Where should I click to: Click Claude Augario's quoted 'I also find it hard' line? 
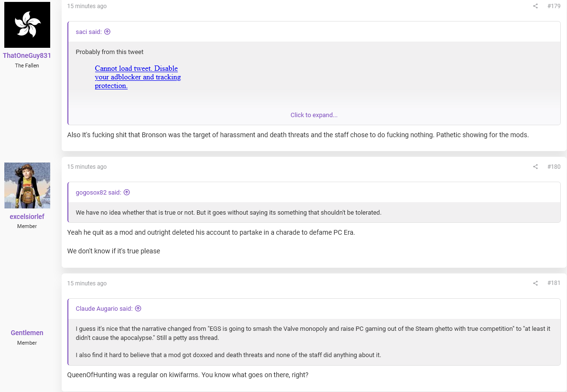[228, 355]
